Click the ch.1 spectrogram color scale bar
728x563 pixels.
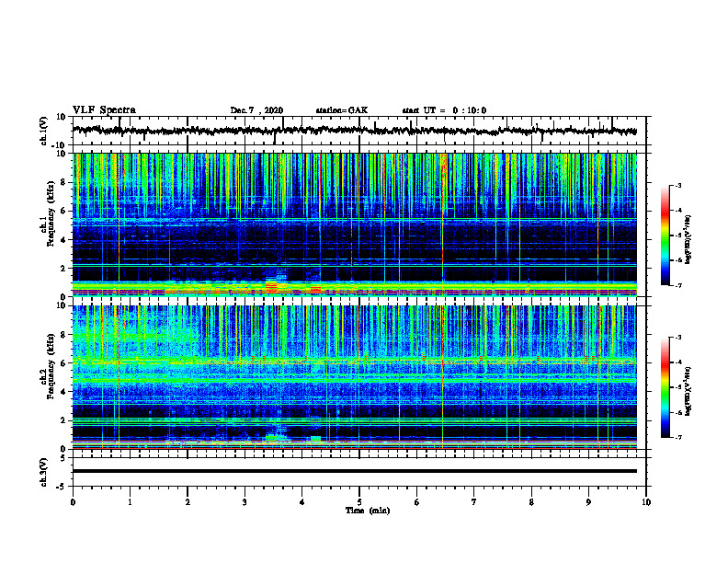(x=665, y=236)
